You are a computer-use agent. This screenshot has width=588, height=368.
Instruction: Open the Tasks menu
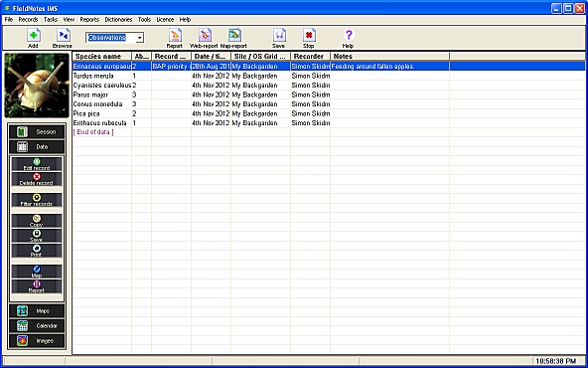(x=51, y=20)
